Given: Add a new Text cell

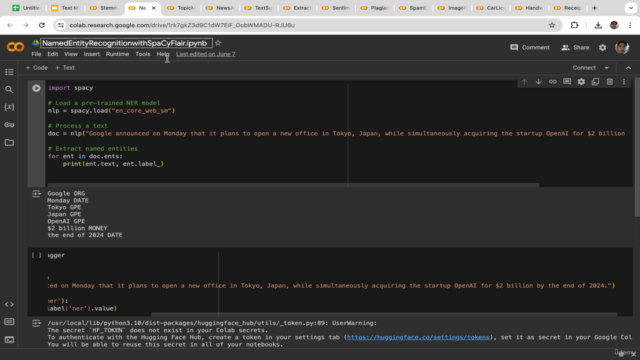Looking at the screenshot, I should pos(65,68).
